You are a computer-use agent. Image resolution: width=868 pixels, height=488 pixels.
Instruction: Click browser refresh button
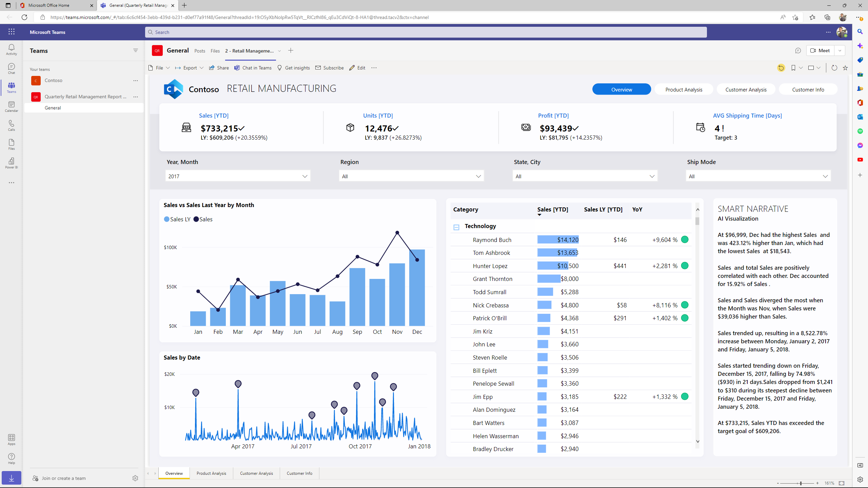coord(24,17)
